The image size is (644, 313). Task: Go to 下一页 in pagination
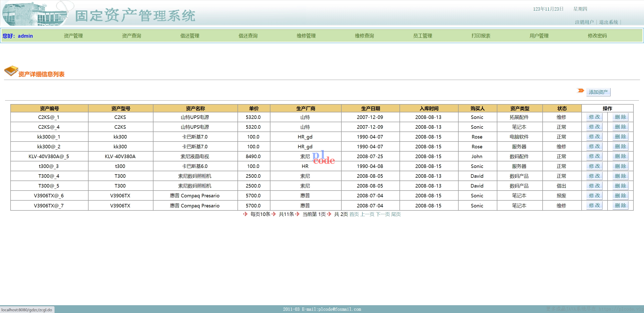click(x=383, y=214)
